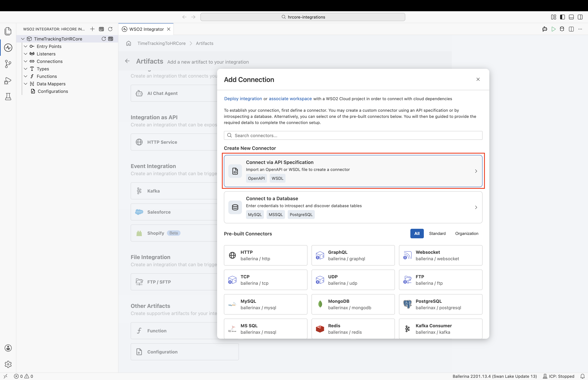Split the editor right
The width and height of the screenshot is (588, 380).
point(571,29)
